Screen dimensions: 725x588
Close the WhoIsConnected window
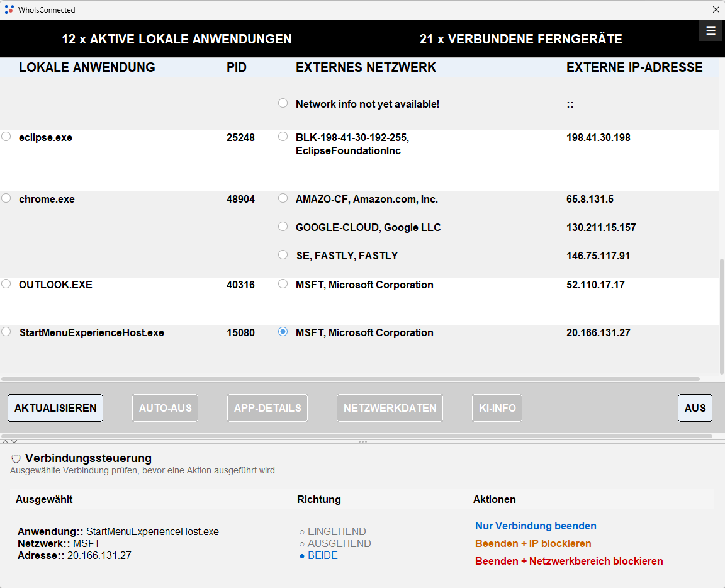click(716, 9)
